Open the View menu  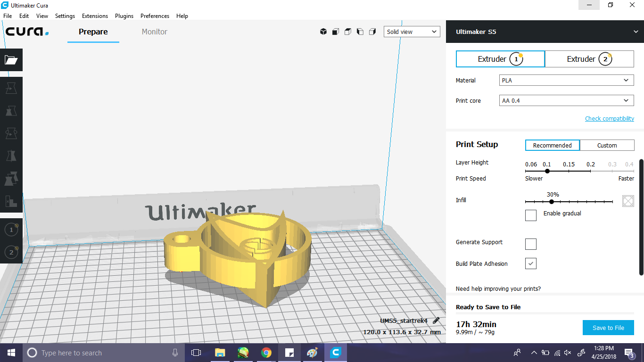tap(42, 16)
